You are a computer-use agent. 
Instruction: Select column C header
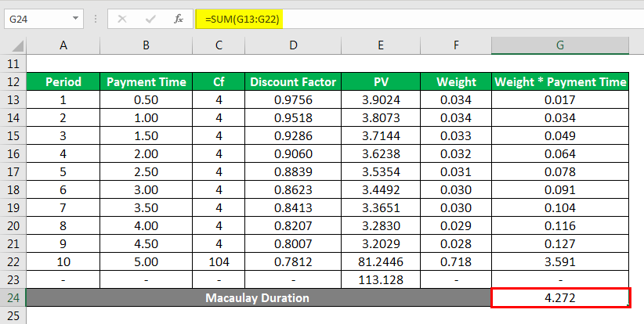[x=219, y=45]
